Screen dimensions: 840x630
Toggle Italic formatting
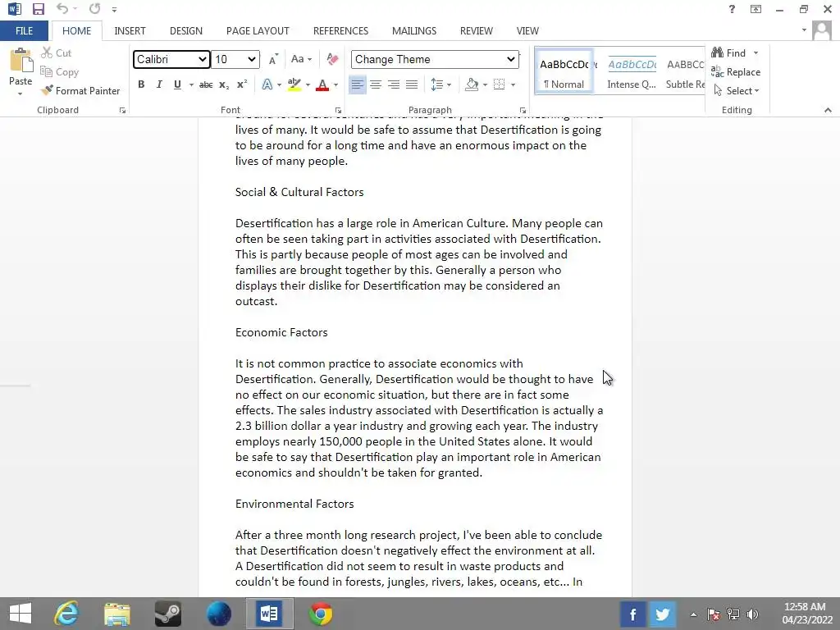coord(159,84)
